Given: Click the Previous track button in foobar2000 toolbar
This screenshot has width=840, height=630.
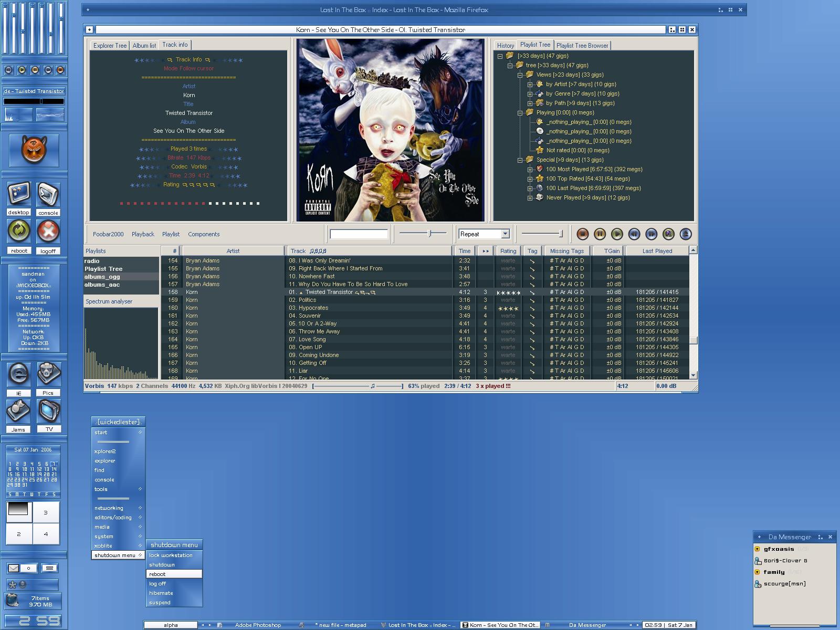Looking at the screenshot, I should [x=634, y=234].
